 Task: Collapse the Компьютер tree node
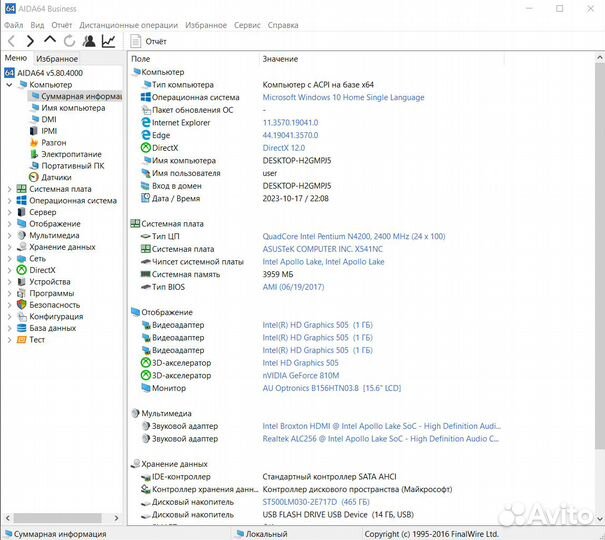coord(9,84)
